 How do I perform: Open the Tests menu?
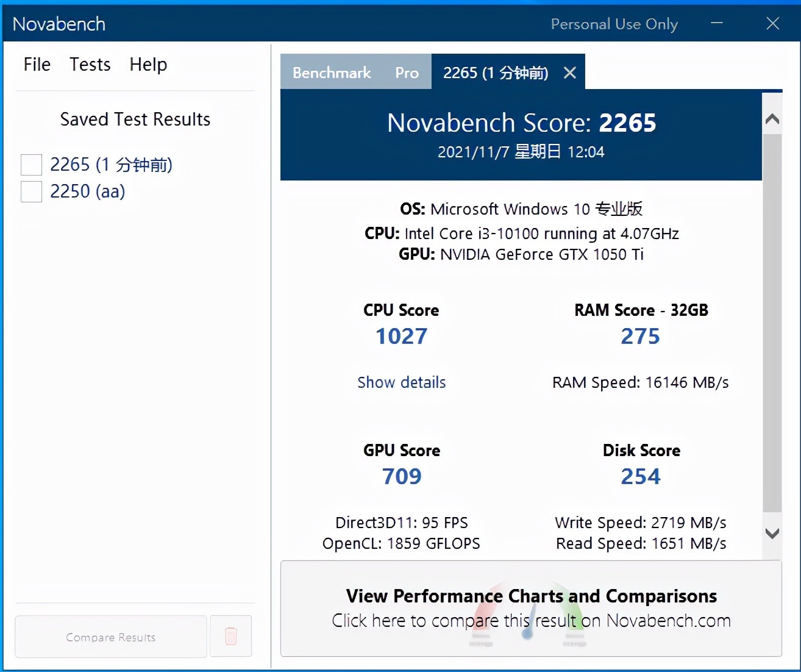point(90,65)
